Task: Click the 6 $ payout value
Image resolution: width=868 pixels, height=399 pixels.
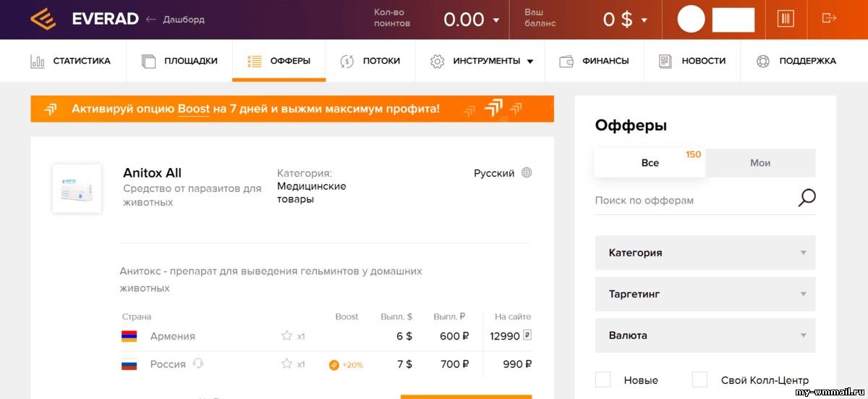Action: [x=404, y=336]
